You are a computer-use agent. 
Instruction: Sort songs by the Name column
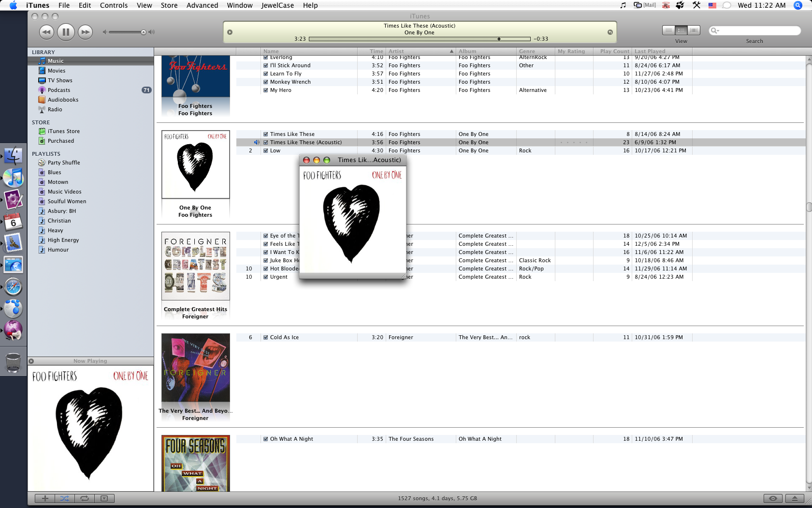(309, 51)
